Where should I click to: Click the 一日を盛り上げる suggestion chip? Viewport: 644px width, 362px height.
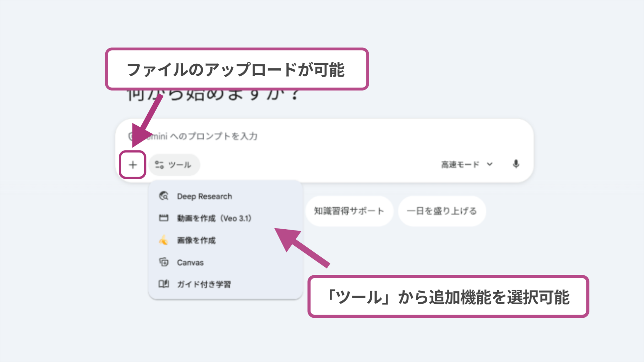[x=442, y=211]
